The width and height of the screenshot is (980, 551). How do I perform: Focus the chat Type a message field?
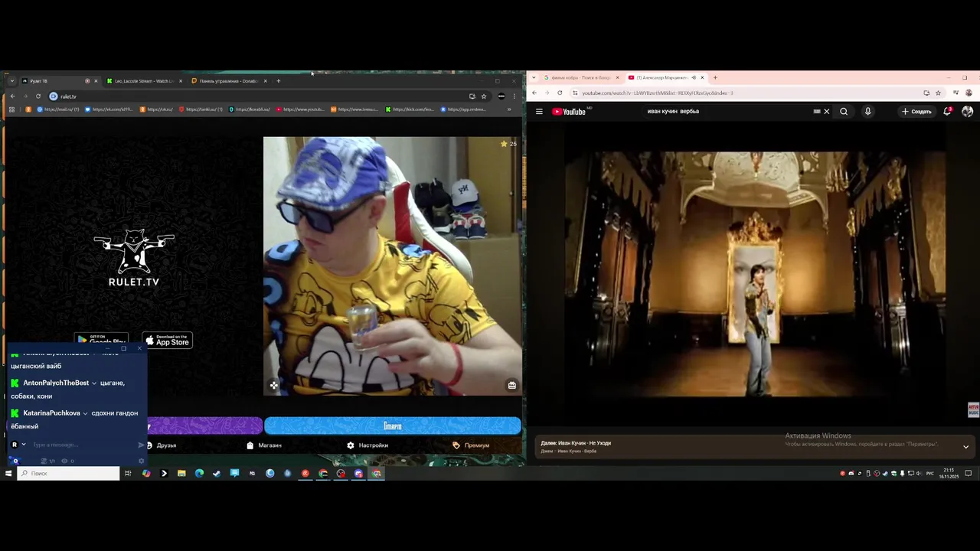[83, 445]
